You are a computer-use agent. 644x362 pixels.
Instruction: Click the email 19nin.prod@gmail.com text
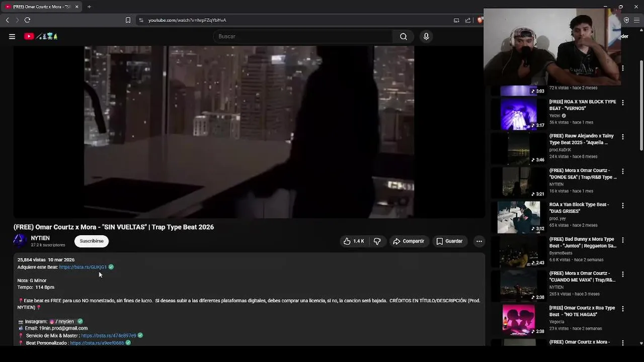pyautogui.click(x=63, y=328)
